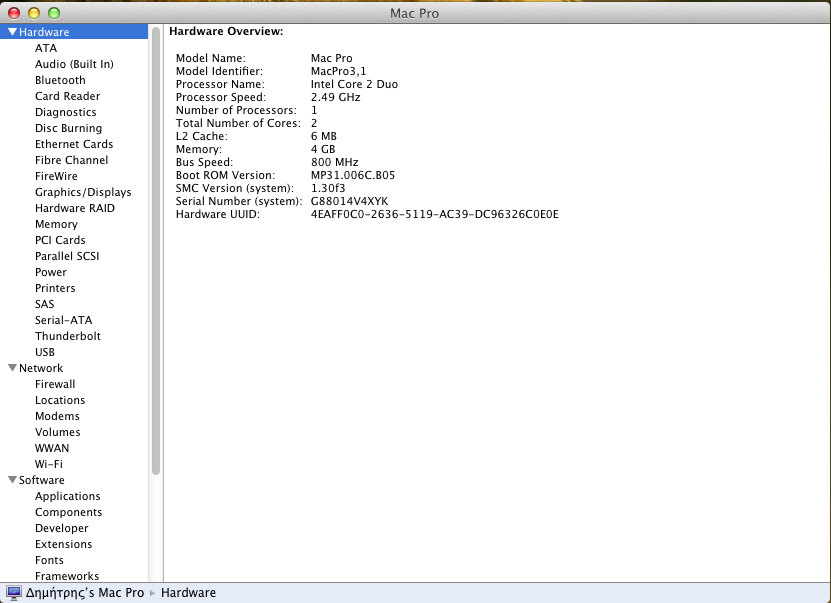Click the computer icon in the path bar
This screenshot has width=831, height=603.
pyautogui.click(x=14, y=592)
